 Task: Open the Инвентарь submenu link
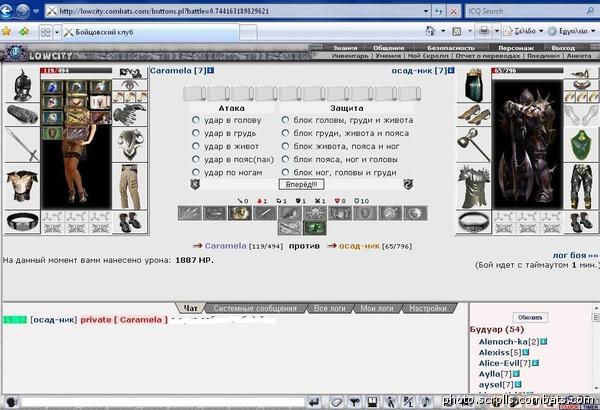350,56
